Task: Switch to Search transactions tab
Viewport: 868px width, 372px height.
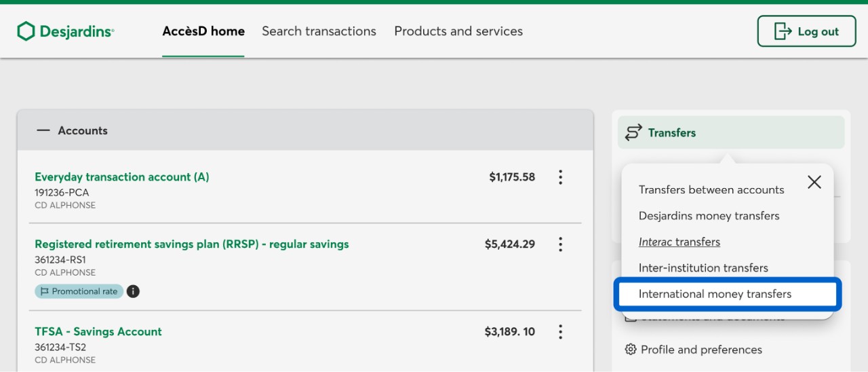Action: 319,31
